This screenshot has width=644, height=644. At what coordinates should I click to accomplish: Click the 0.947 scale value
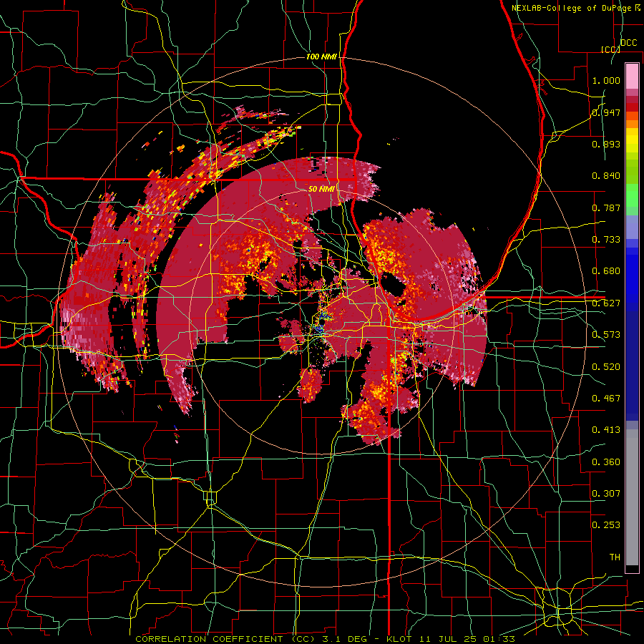tap(606, 112)
